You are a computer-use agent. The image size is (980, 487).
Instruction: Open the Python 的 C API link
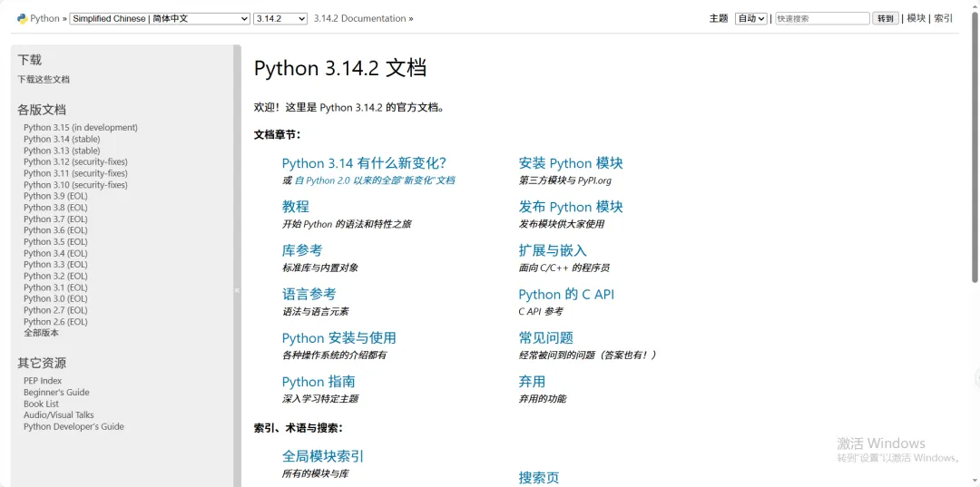[566, 294]
